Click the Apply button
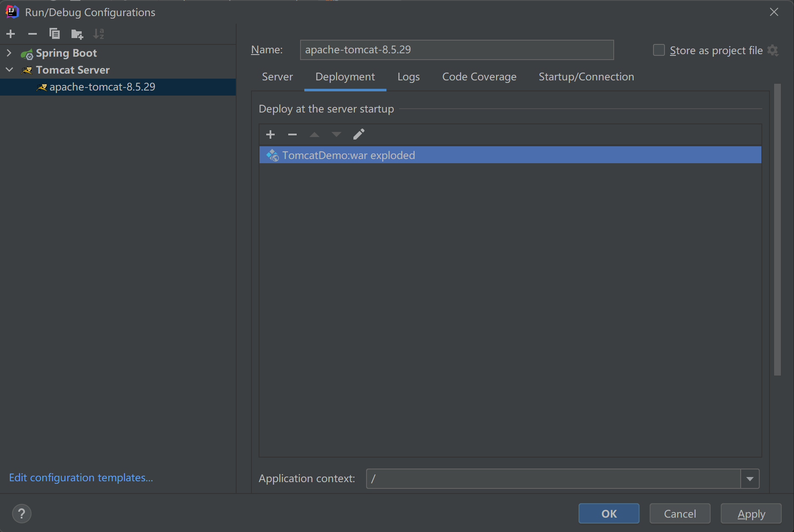Image resolution: width=794 pixels, height=532 pixels. pos(751,513)
